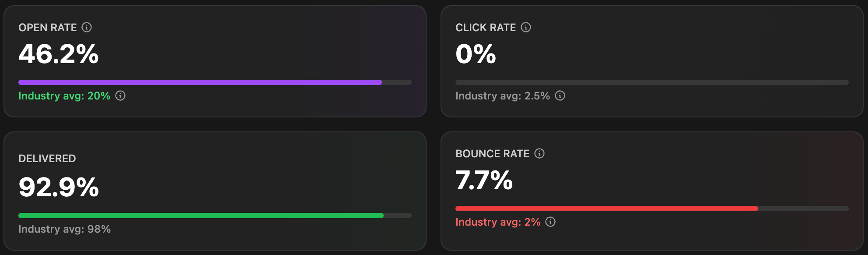Click the BOUNCE RATE heading label
The image size is (868, 255).
492,154
